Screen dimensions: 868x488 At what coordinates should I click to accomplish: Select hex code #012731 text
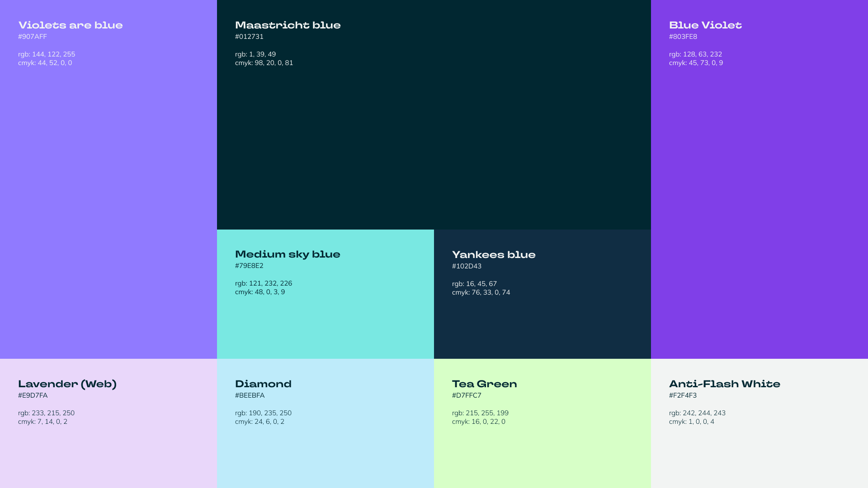point(249,37)
